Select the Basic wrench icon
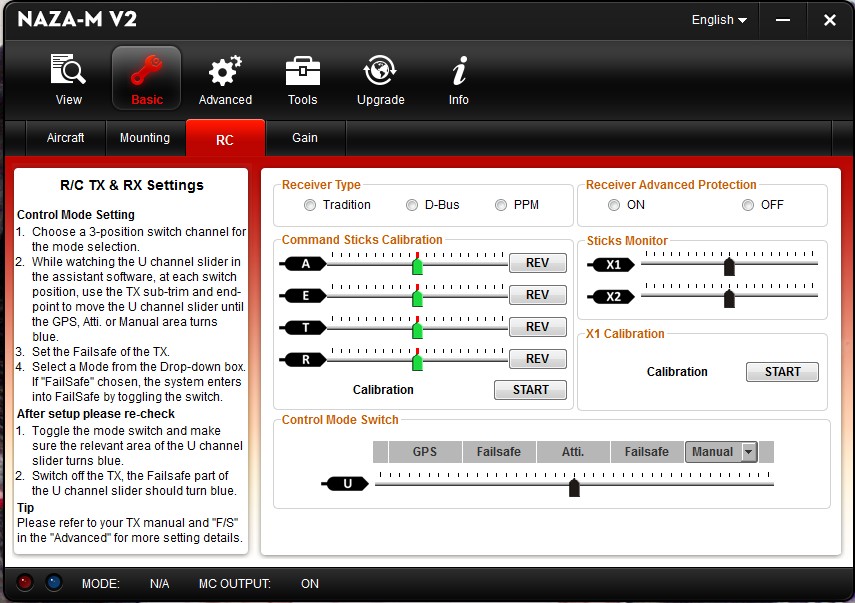Screen dimensions: 855x603 click(147, 79)
